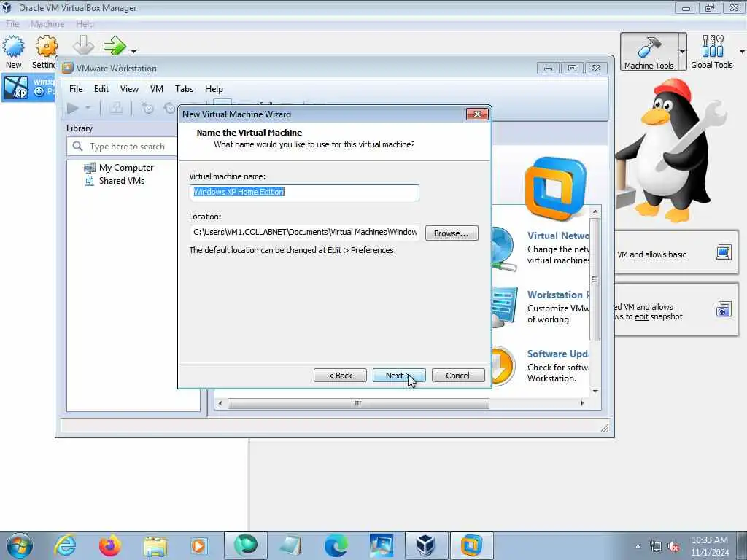The height and width of the screenshot is (560, 747).
Task: Click the New VM icon in VirtualBox
Action: (x=13, y=47)
